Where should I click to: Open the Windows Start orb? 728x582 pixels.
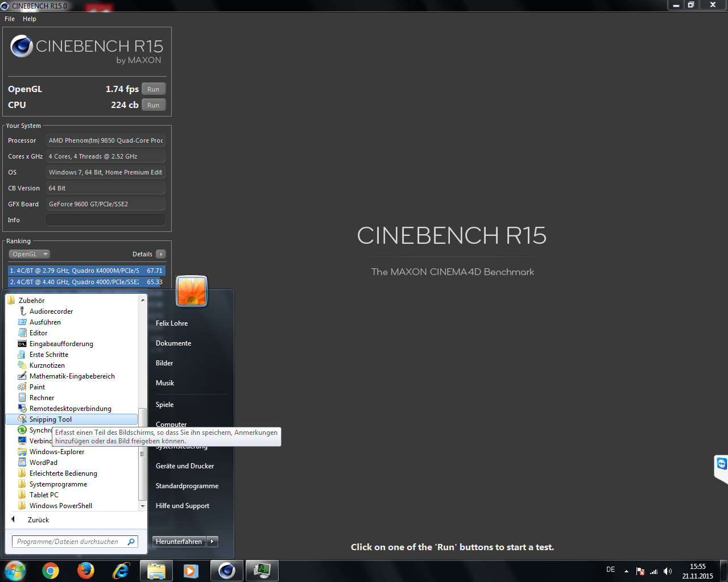(15, 570)
